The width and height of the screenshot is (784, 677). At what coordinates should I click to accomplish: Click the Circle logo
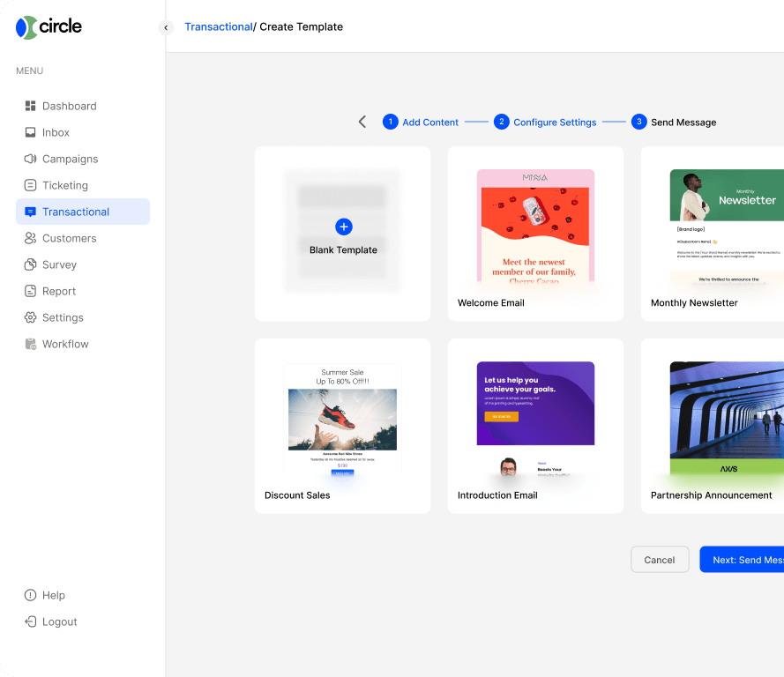click(49, 27)
